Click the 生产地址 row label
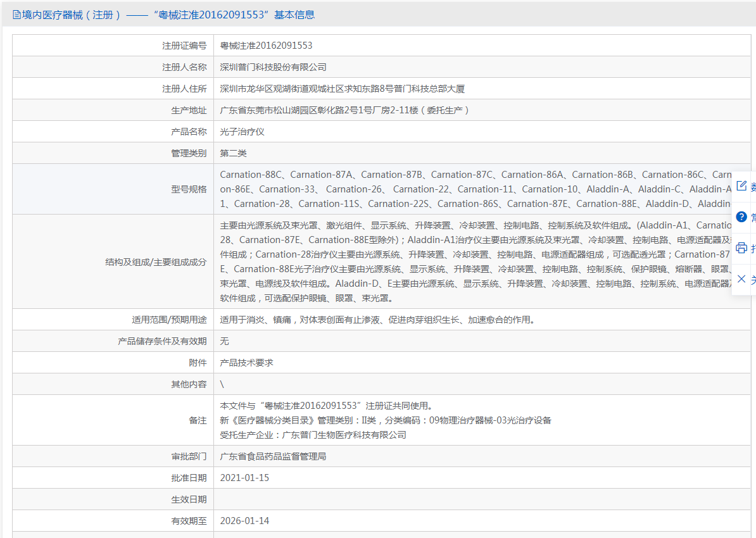756x538 pixels. click(x=189, y=110)
